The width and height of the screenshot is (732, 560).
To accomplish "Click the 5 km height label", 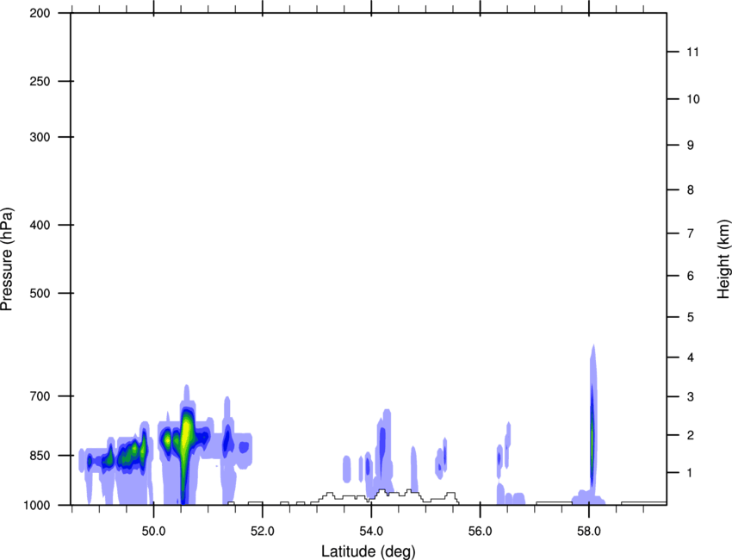I will pyautogui.click(x=691, y=317).
